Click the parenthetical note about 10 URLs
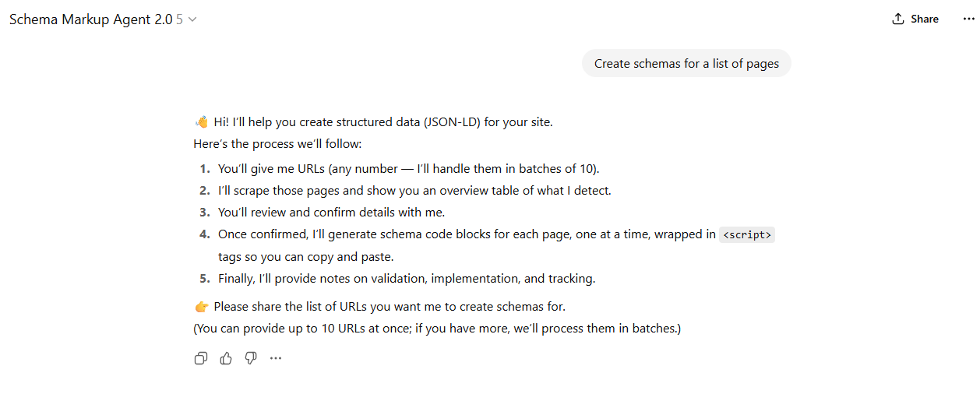 437,328
